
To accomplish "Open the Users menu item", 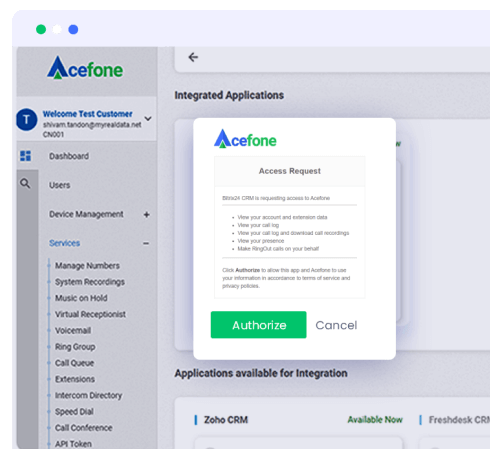I will (x=60, y=185).
